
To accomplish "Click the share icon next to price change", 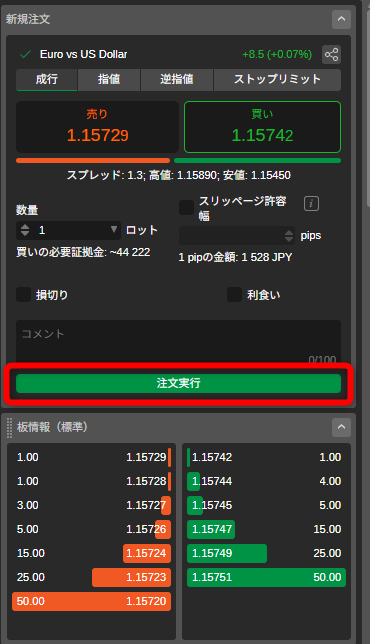I will [331, 54].
